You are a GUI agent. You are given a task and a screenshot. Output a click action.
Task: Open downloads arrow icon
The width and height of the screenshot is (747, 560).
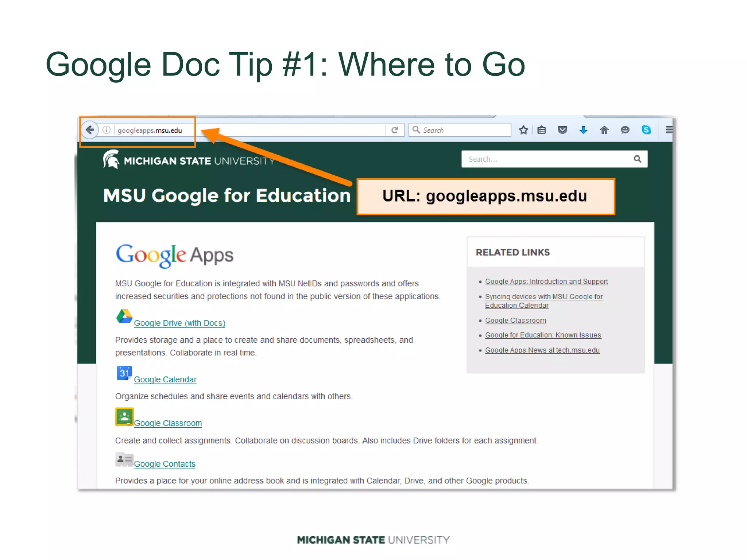[583, 130]
